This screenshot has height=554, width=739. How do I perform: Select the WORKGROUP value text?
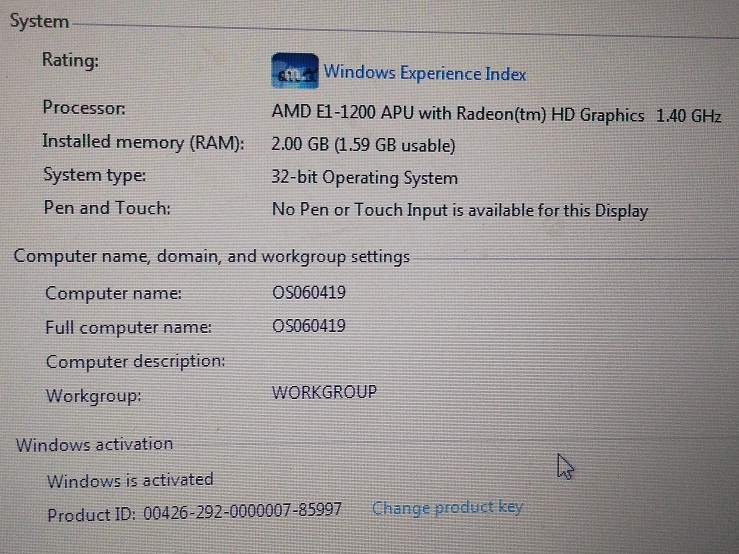(x=324, y=392)
